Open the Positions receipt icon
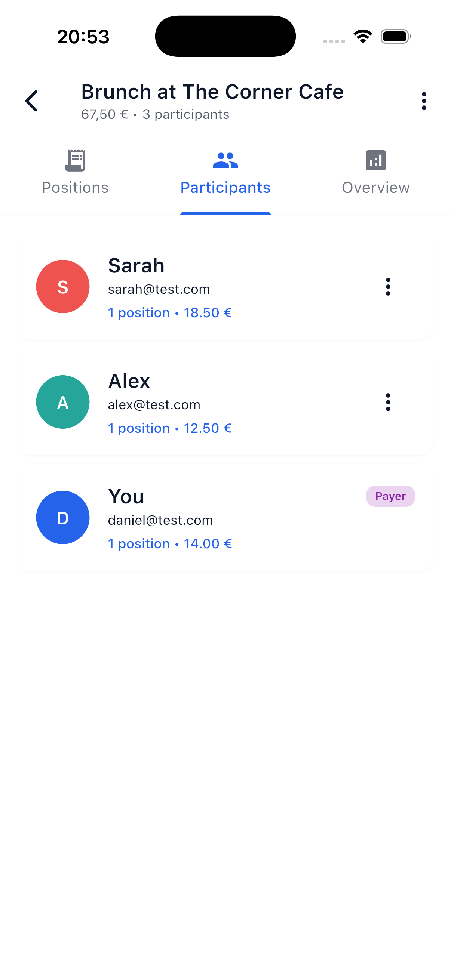The height and width of the screenshot is (980, 451). (x=75, y=160)
